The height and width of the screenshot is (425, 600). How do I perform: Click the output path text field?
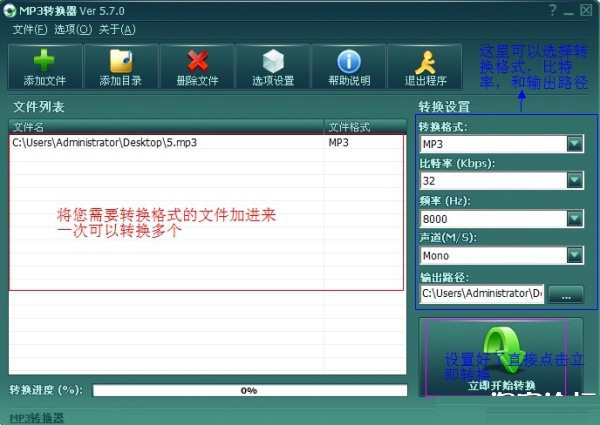coord(482,294)
